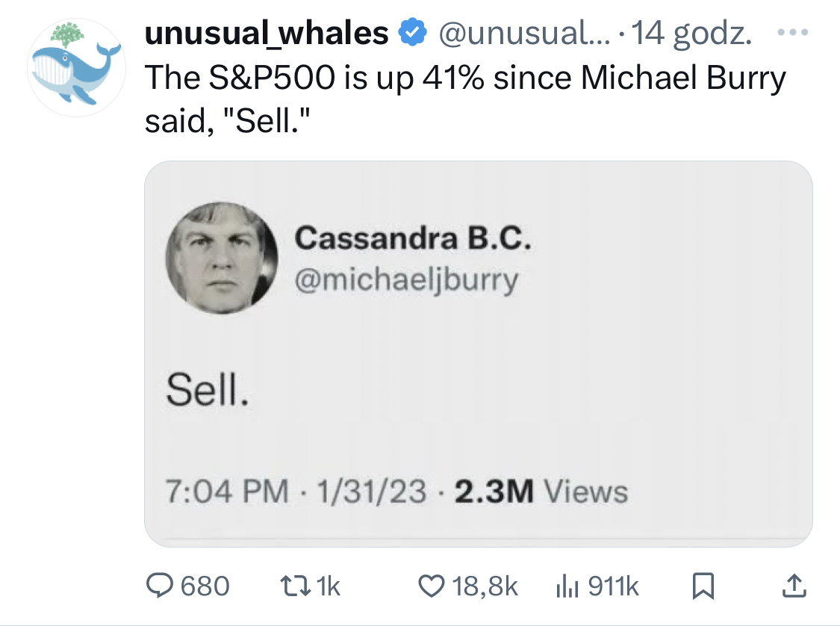This screenshot has width=840, height=626.
Task: Click the 7:04 PM 1/31/23 timestamp
Action: click(297, 492)
